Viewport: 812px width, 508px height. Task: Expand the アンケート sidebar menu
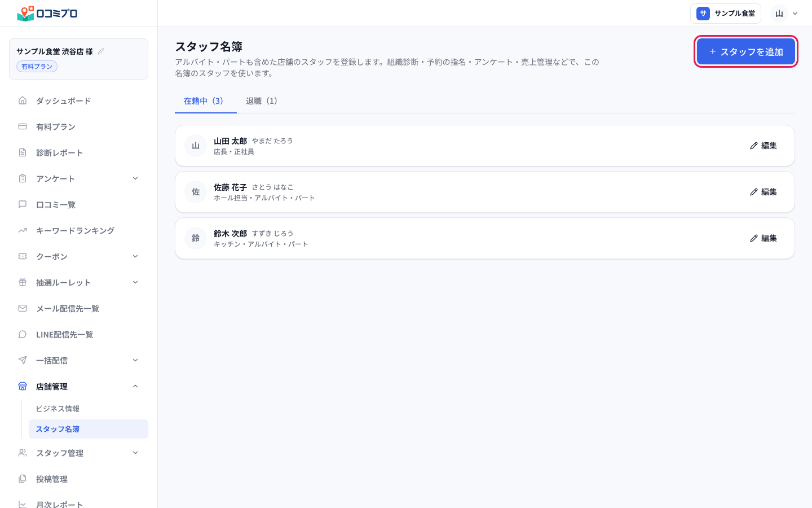point(78,179)
